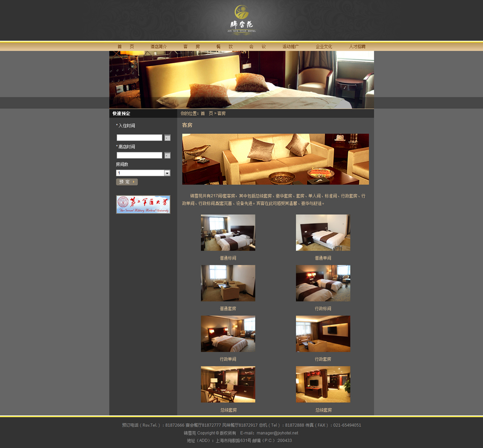
Task: Open the 酒店简介 menu item
Action: [158, 47]
